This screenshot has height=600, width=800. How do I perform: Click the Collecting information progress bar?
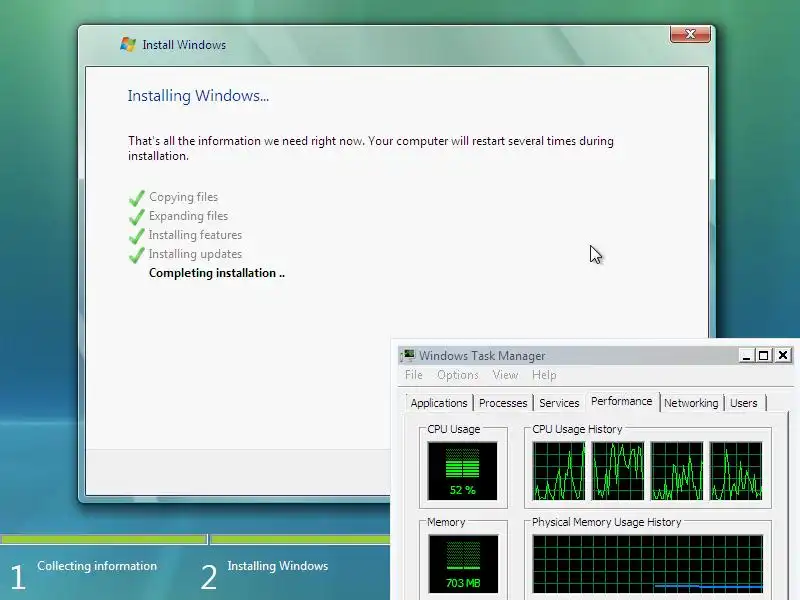[x=104, y=539]
